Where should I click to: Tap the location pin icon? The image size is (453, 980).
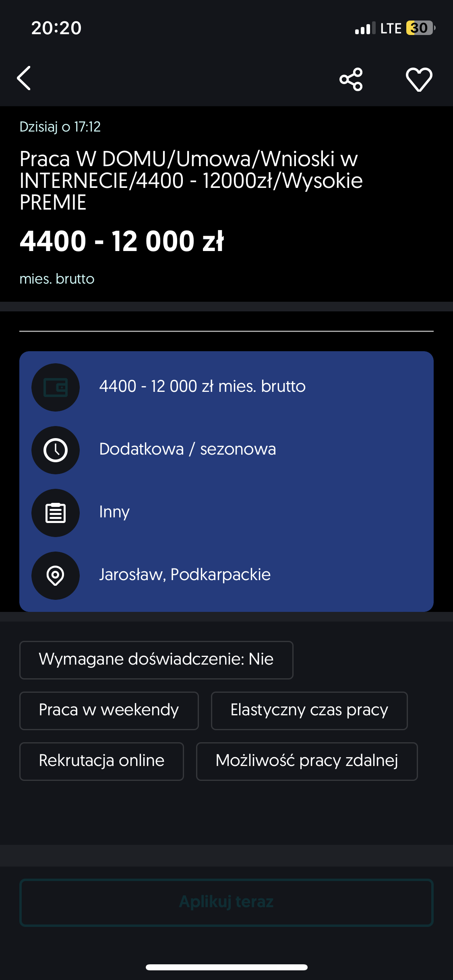(56, 576)
